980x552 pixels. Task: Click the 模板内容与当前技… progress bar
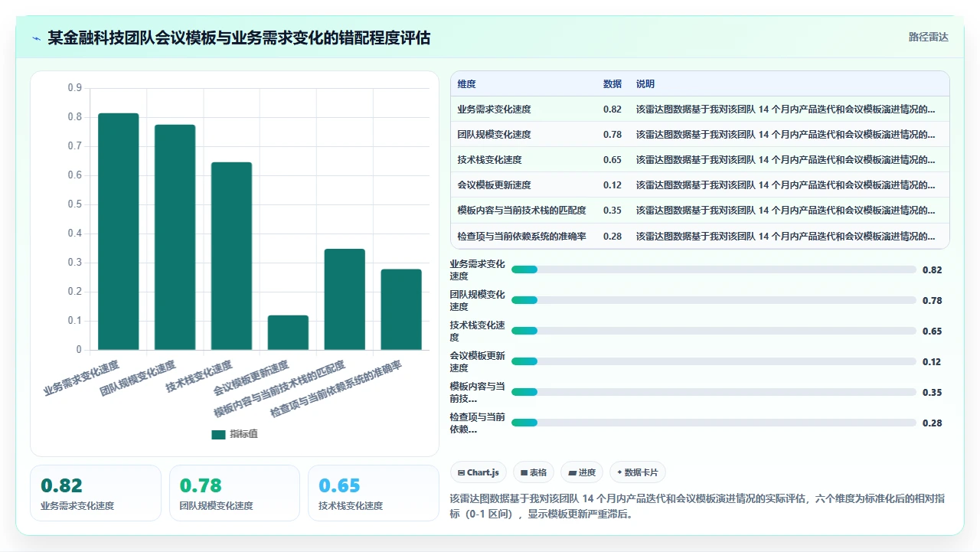(x=714, y=392)
